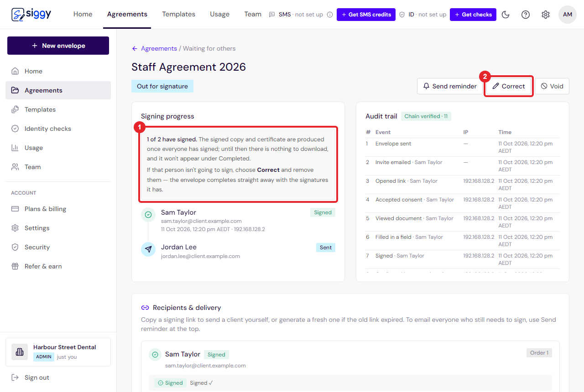Screen dimensions: 584x392
Task: Click the ID shield icon in top bar
Action: tap(402, 15)
